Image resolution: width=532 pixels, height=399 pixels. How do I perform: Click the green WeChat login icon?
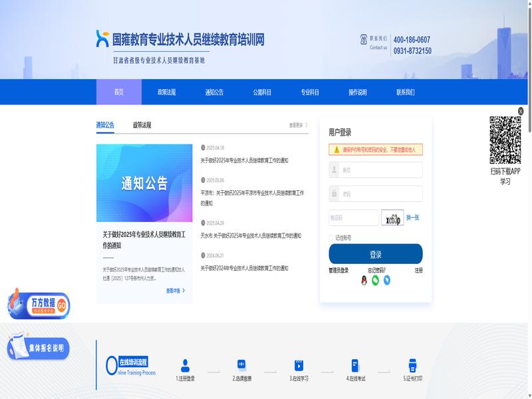375,281
